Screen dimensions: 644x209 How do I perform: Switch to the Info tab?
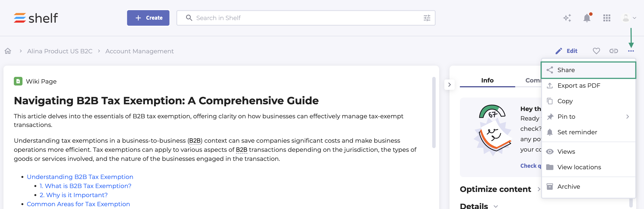point(487,80)
